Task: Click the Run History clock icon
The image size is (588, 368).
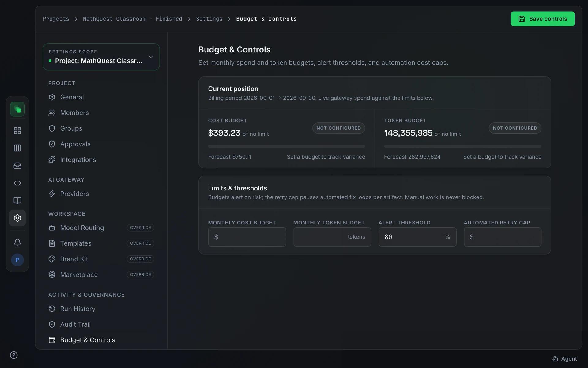Action: (52, 309)
